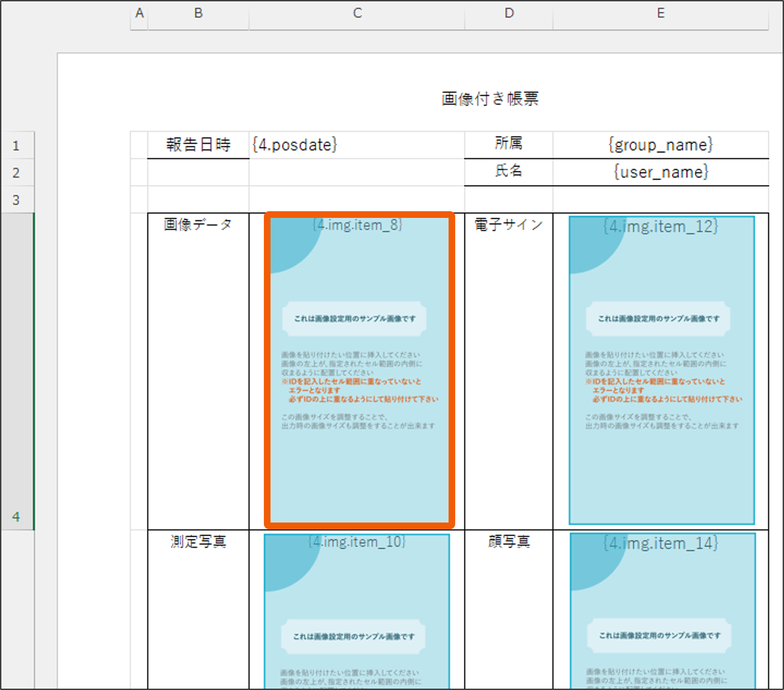Click the 電子サイン label cell
Image resolution: width=784 pixels, height=690 pixels.
pyautogui.click(x=509, y=225)
